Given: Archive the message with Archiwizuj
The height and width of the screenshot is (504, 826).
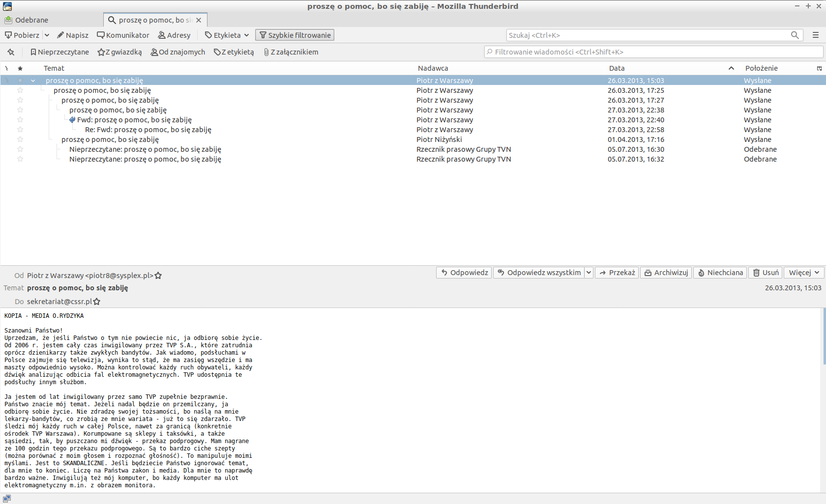Looking at the screenshot, I should point(666,273).
